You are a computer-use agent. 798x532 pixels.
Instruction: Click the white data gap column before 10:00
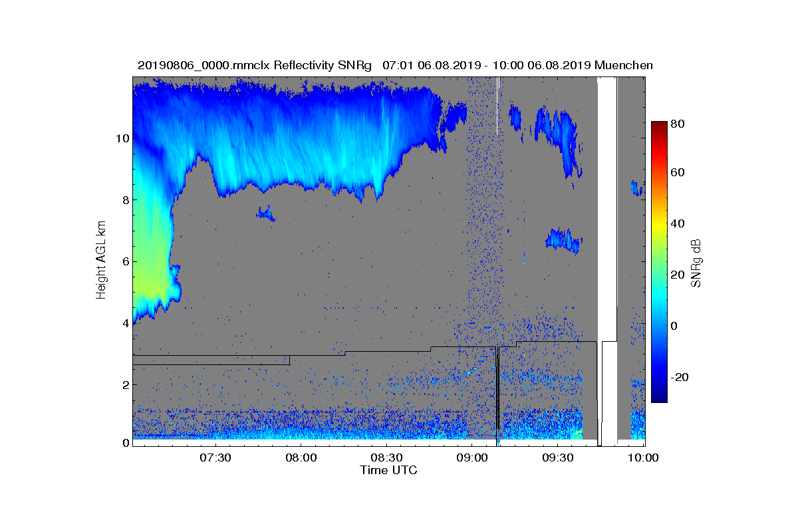(607, 259)
